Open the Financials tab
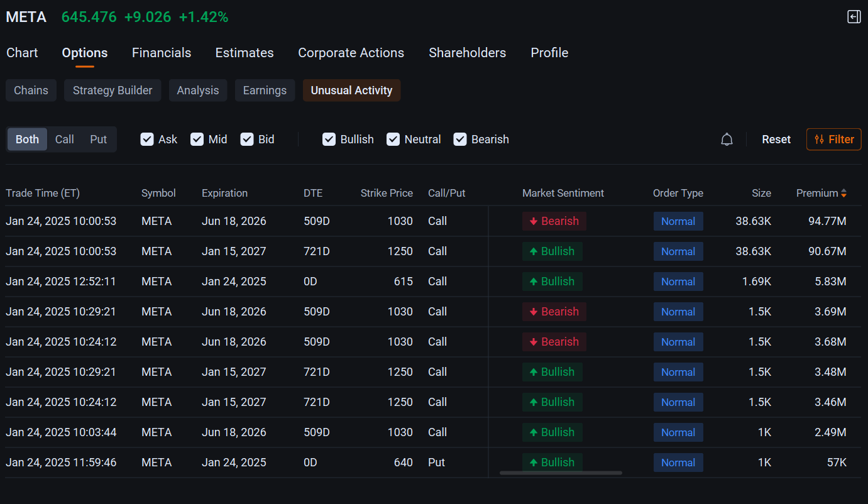The height and width of the screenshot is (504, 868). coord(162,53)
